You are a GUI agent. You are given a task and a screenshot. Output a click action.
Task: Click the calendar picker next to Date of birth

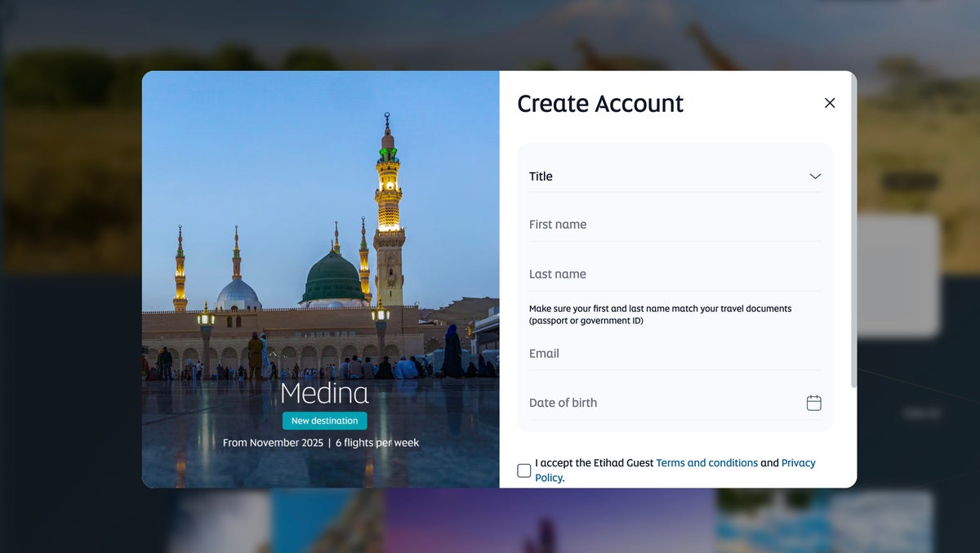tap(813, 402)
